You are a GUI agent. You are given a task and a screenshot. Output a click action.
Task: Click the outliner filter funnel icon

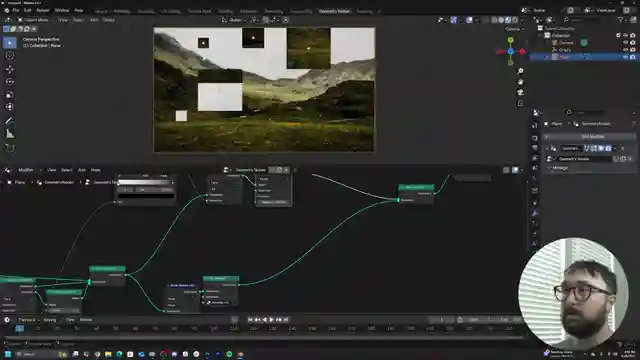[621, 20]
